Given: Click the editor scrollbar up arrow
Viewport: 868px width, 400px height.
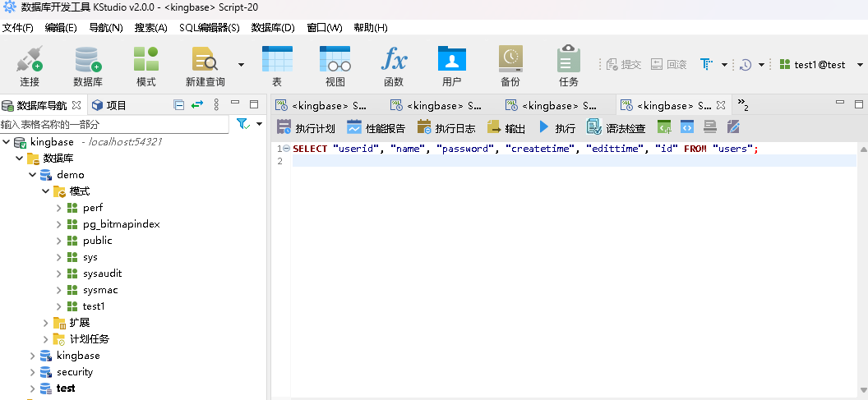Looking at the screenshot, I should pos(862,149).
